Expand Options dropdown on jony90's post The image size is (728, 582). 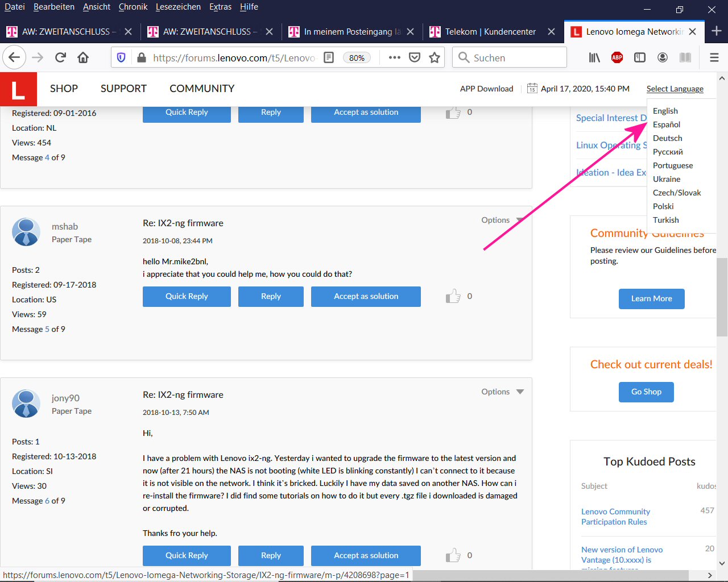[503, 392]
